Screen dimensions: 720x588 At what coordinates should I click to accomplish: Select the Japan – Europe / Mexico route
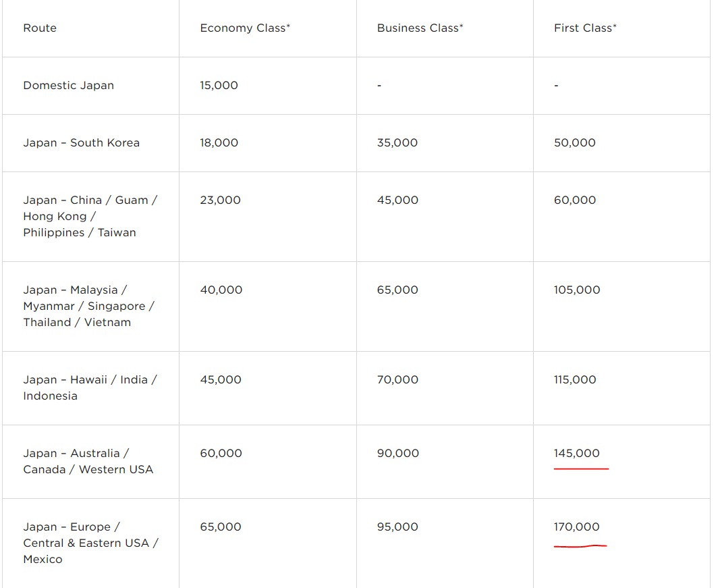(91, 543)
